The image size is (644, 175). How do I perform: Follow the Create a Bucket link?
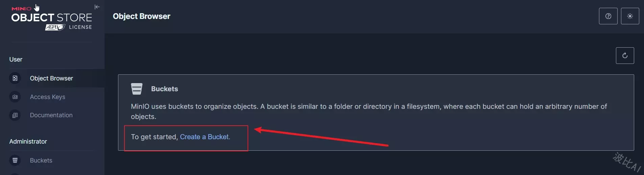coord(204,137)
